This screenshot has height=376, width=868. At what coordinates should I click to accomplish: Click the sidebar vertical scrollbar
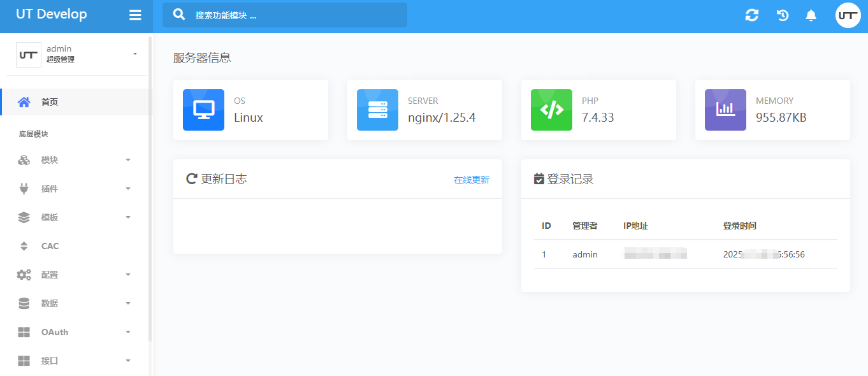(150, 191)
